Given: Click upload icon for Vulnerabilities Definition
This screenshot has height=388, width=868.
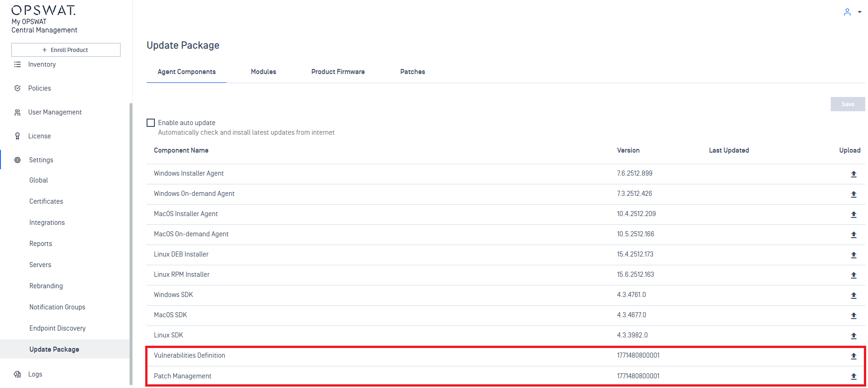Looking at the screenshot, I should click(x=853, y=356).
